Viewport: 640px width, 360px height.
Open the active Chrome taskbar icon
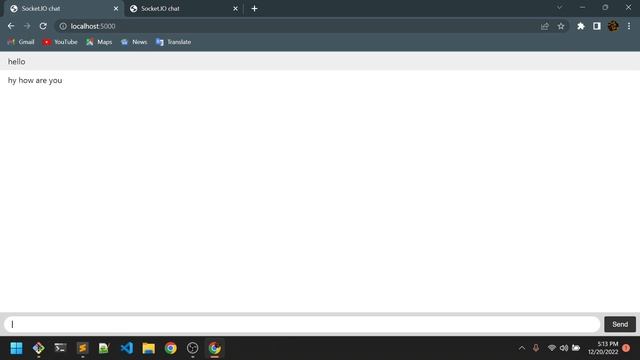(215, 348)
